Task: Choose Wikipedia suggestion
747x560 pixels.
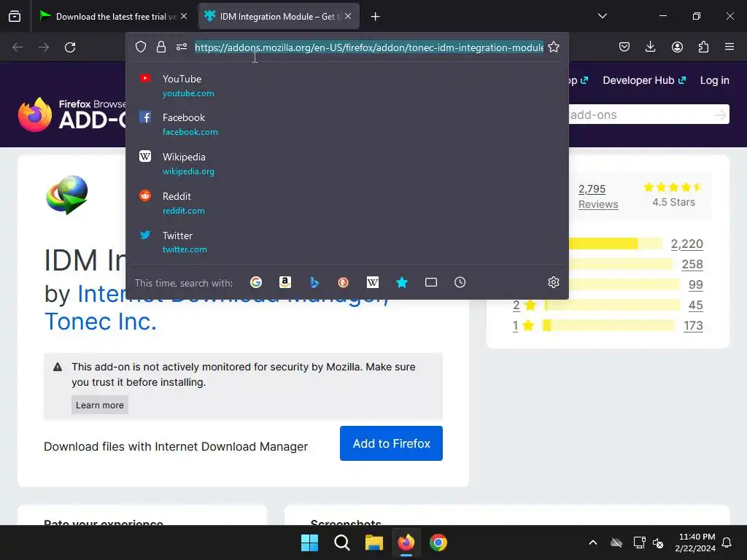Action: click(347, 164)
